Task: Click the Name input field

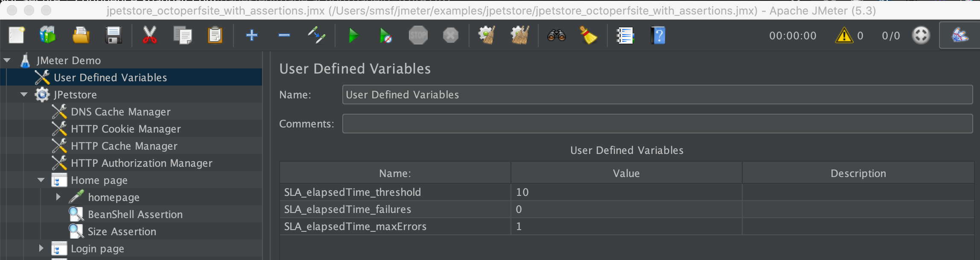Action: (x=657, y=95)
